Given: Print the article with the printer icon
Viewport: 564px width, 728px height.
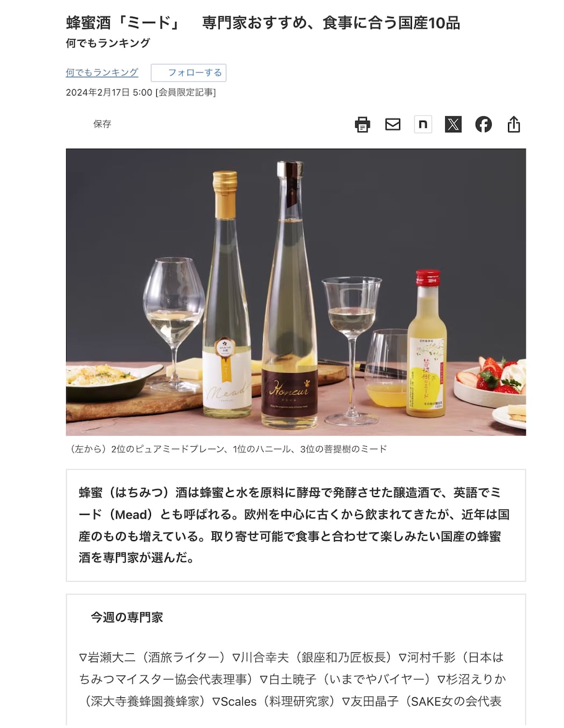Looking at the screenshot, I should (363, 125).
